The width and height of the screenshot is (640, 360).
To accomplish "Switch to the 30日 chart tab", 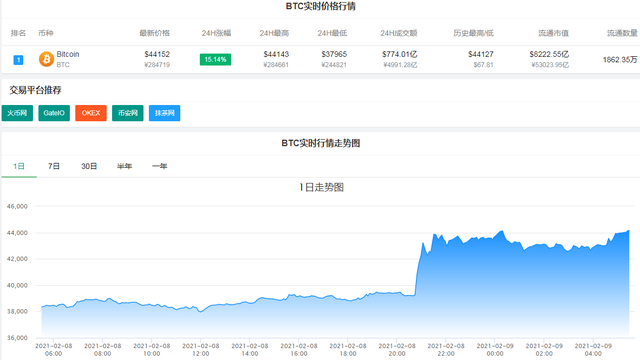I will point(89,166).
